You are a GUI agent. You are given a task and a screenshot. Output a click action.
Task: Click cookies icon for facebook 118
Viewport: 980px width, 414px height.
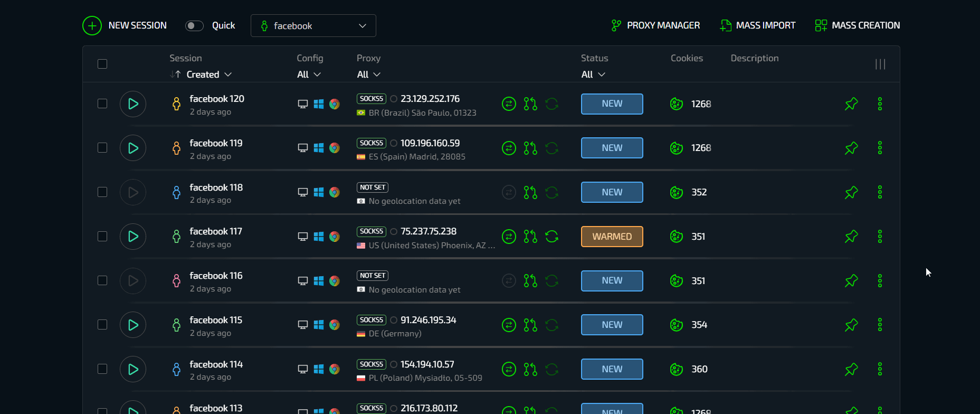[x=676, y=192]
